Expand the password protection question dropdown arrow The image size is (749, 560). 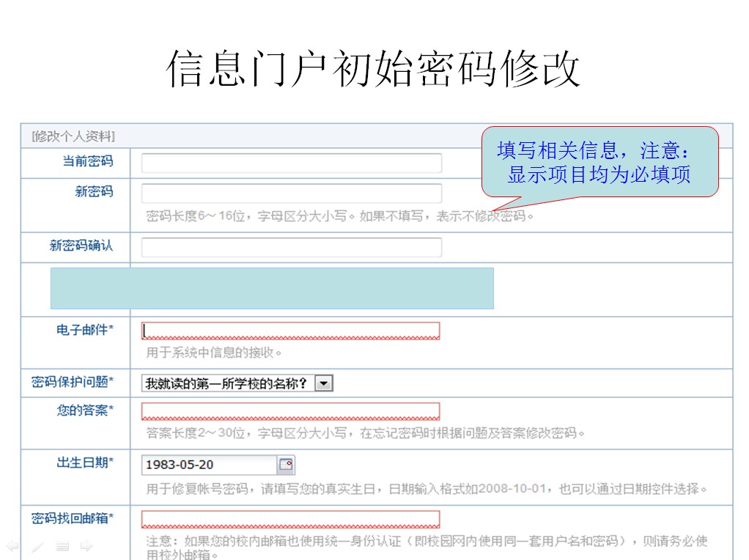(324, 383)
